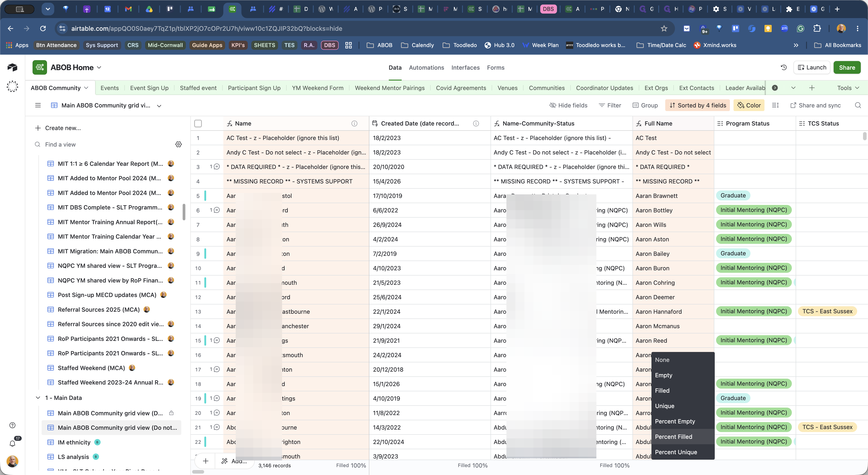868x475 pixels.
Task: Switch to Interfaces tab
Action: [x=465, y=67]
